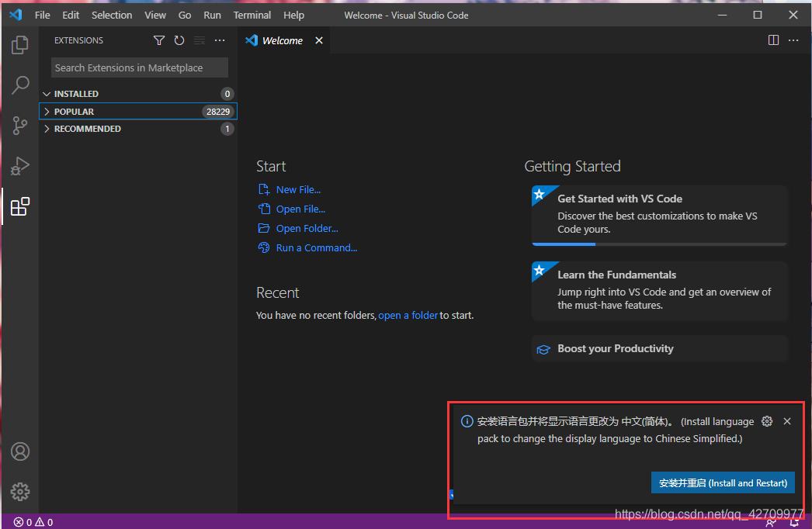Collapse the INSTALLED extensions section
Screen dimensions: 812x529
pyautogui.click(x=138, y=94)
